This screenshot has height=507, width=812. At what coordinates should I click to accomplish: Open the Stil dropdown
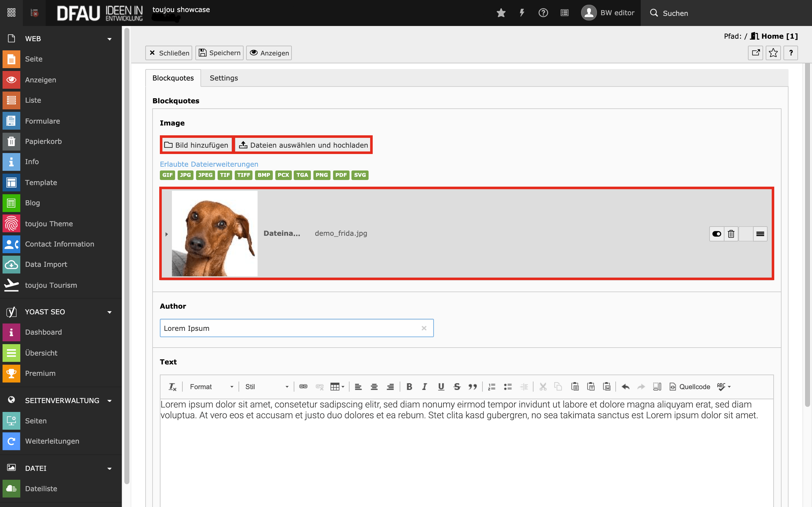click(266, 387)
